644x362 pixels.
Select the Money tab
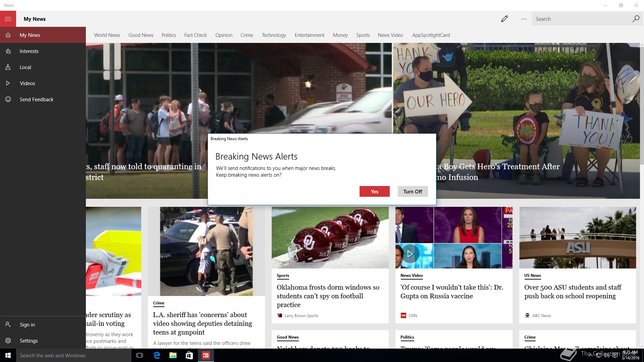click(x=340, y=35)
